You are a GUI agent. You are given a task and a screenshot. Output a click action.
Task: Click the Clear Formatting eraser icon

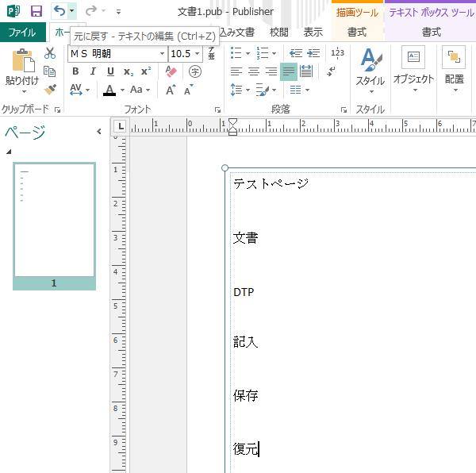tap(171, 71)
